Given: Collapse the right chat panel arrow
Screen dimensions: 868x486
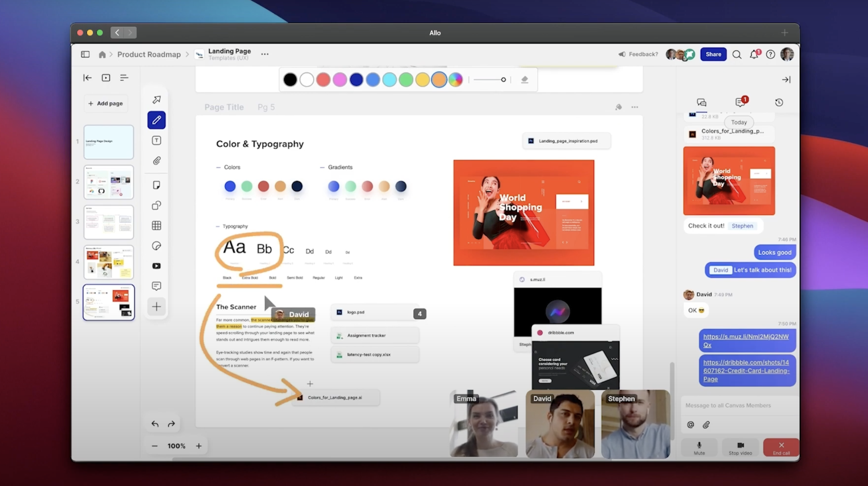Looking at the screenshot, I should pyautogui.click(x=786, y=80).
